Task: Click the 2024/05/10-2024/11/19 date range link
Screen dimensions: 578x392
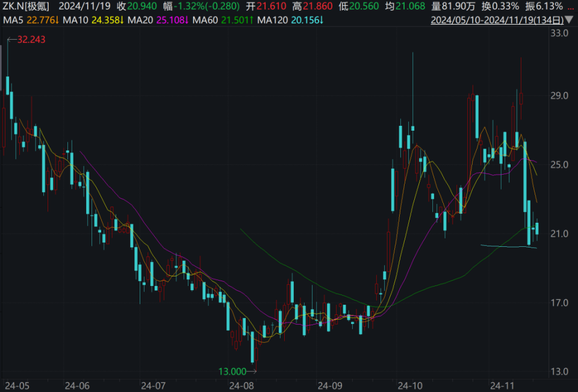Action: (497, 20)
